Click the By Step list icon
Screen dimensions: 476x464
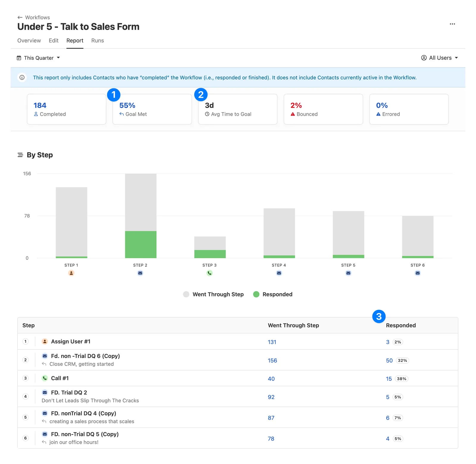20,155
